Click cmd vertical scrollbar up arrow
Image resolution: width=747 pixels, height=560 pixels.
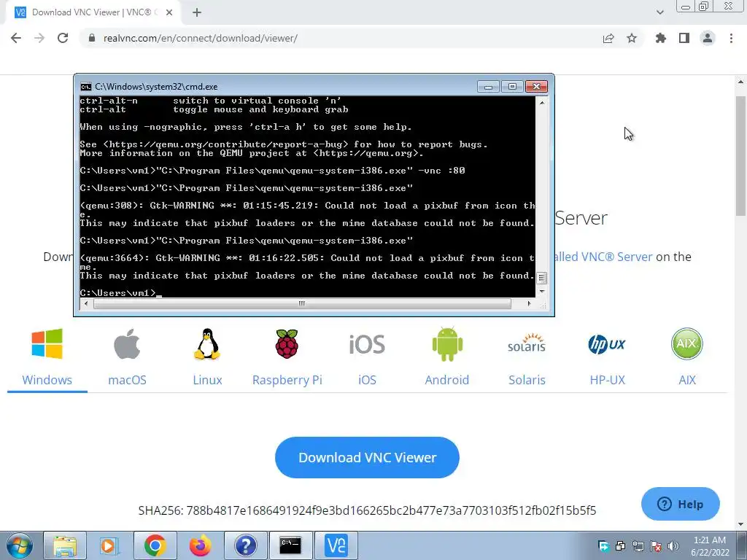tap(542, 102)
